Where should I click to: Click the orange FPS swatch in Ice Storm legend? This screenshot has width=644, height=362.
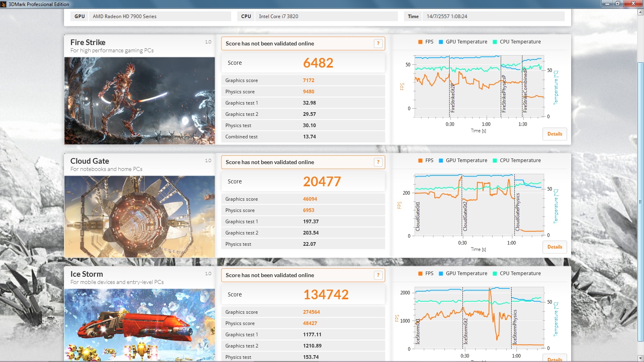tap(420, 274)
